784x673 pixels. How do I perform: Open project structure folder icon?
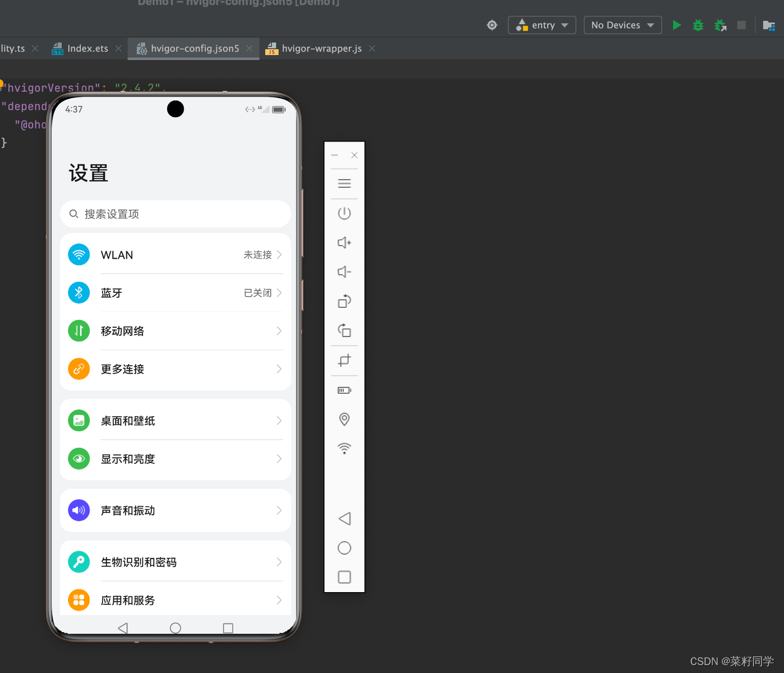(769, 25)
